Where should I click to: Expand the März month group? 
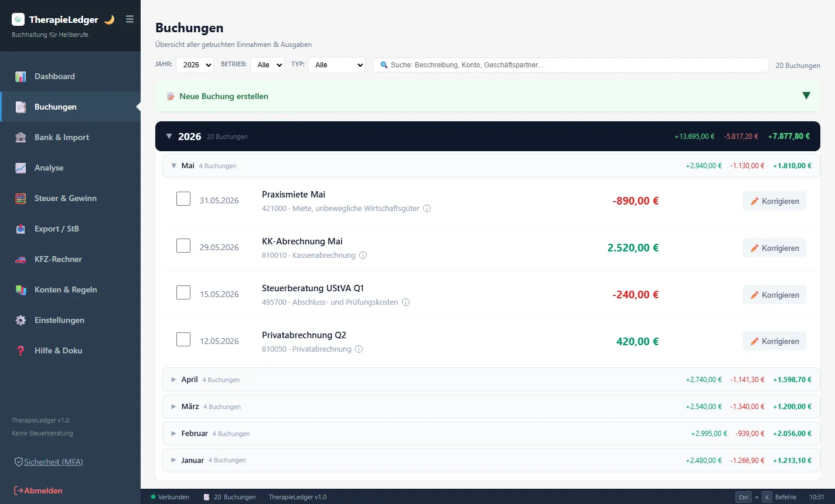(173, 407)
